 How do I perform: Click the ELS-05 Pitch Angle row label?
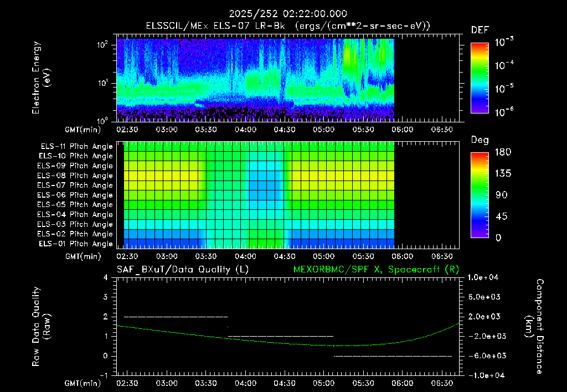tap(75, 205)
